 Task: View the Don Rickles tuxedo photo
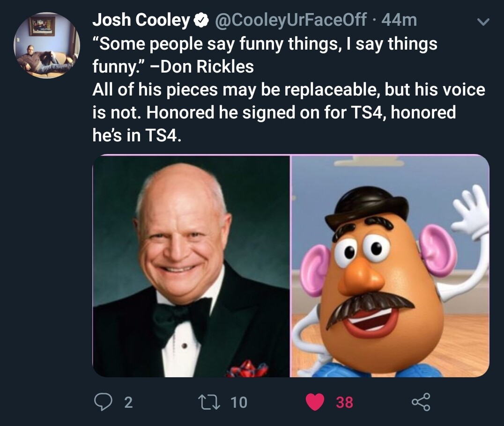[x=191, y=266]
